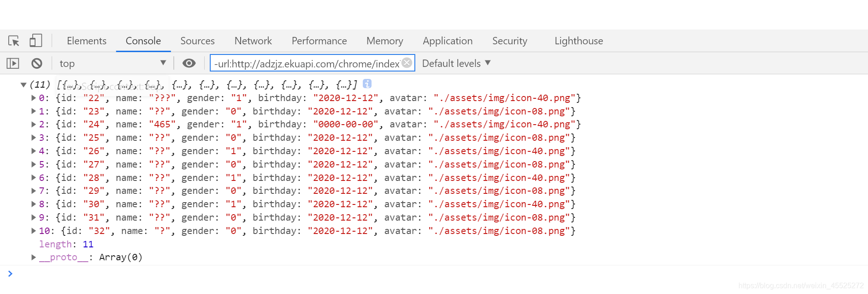Create live expression with the eye icon
The height and width of the screenshot is (294, 868).
pos(189,63)
